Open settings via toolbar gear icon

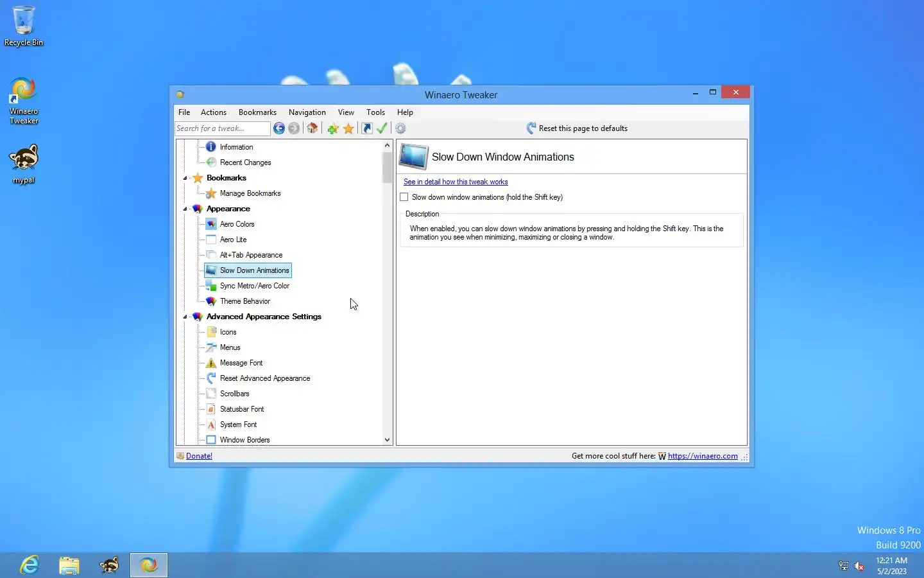pyautogui.click(x=400, y=128)
